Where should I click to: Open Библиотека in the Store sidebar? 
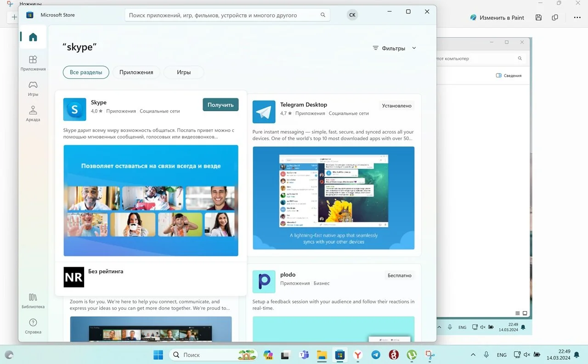point(33,301)
